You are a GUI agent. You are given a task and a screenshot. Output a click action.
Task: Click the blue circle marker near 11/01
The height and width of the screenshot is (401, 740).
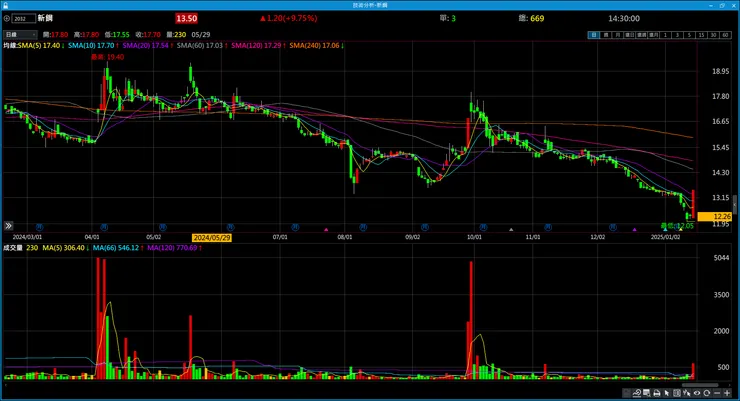[548, 227]
